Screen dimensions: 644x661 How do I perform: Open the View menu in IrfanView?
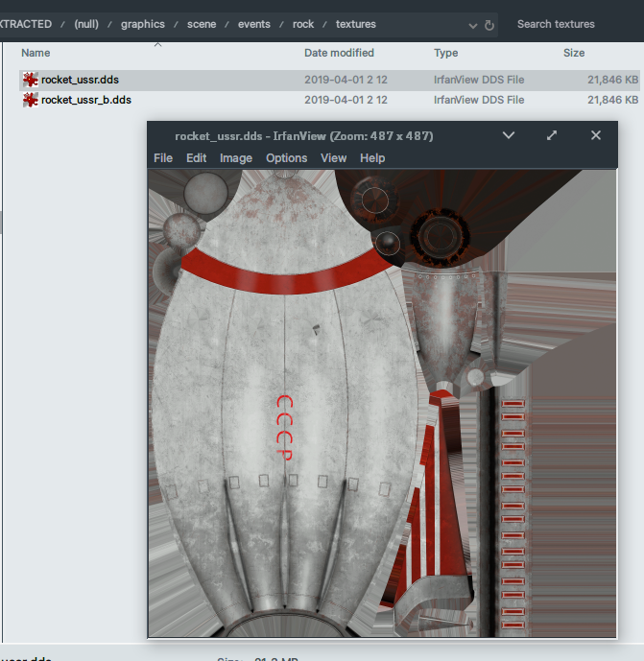[x=334, y=158]
